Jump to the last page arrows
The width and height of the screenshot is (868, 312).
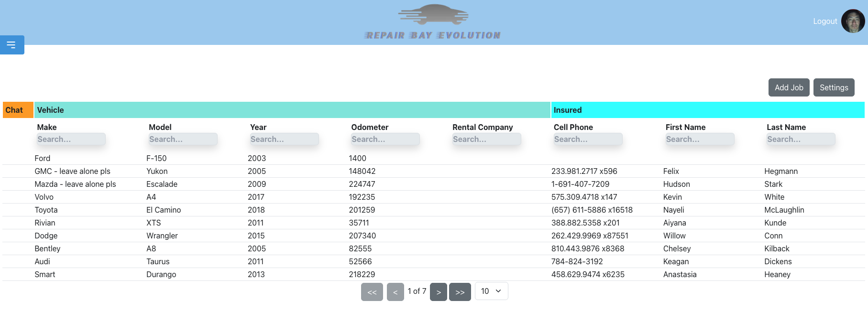tap(460, 292)
